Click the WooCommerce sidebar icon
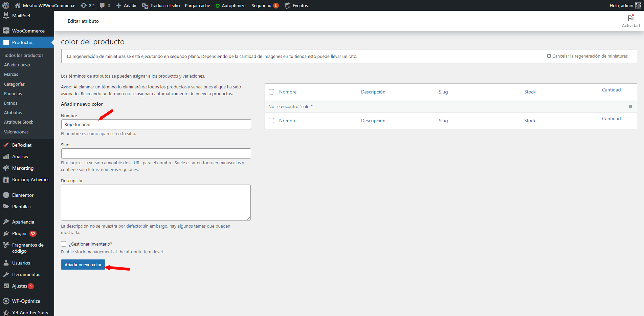Viewport: 644px width, 316px height. point(6,31)
